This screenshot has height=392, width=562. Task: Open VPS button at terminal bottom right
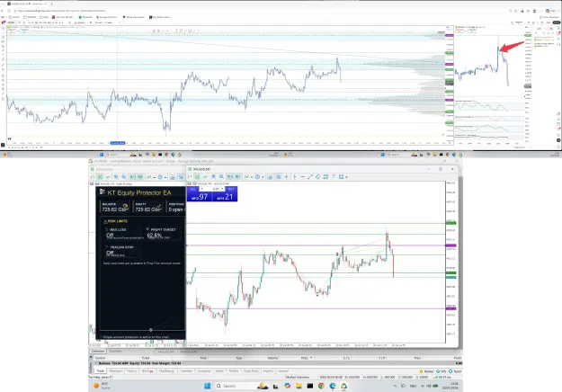pos(442,371)
